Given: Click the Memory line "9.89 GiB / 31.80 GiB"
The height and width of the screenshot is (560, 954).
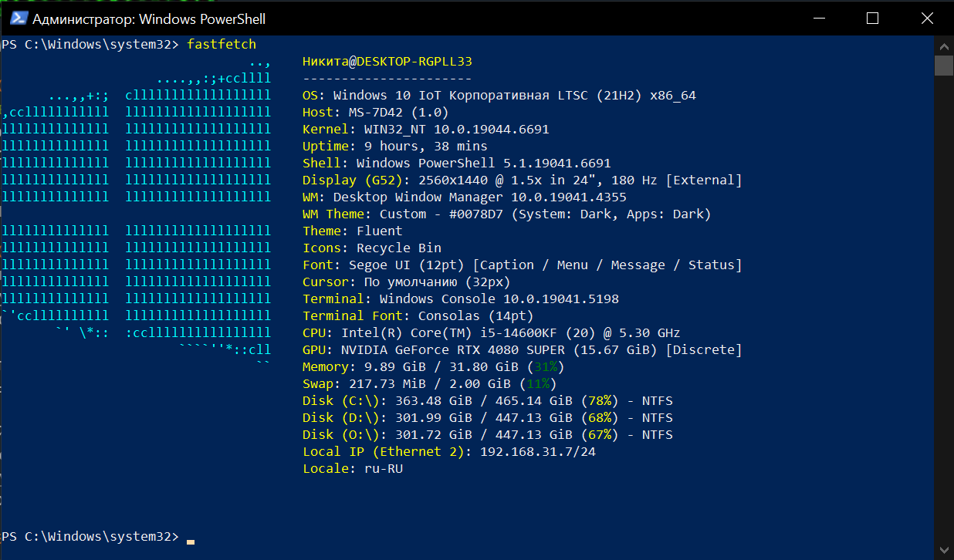Looking at the screenshot, I should [434, 366].
